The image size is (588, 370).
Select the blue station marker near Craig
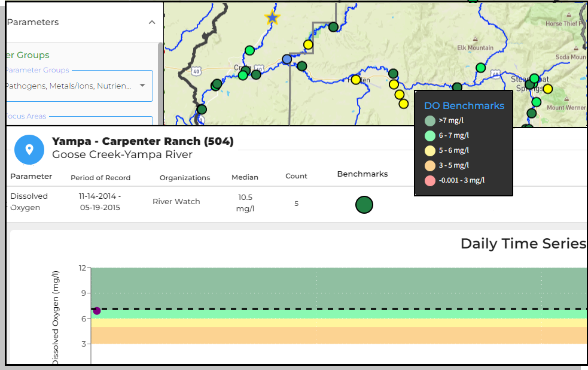288,59
